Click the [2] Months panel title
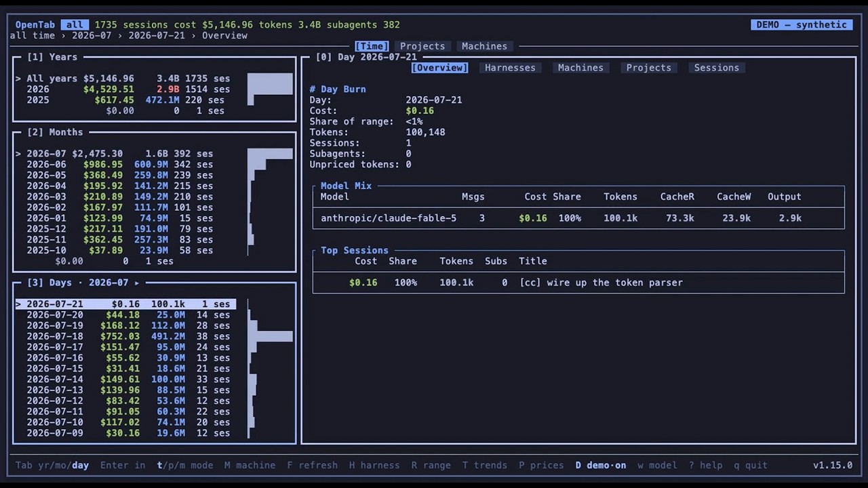The image size is (868, 488). 55,132
